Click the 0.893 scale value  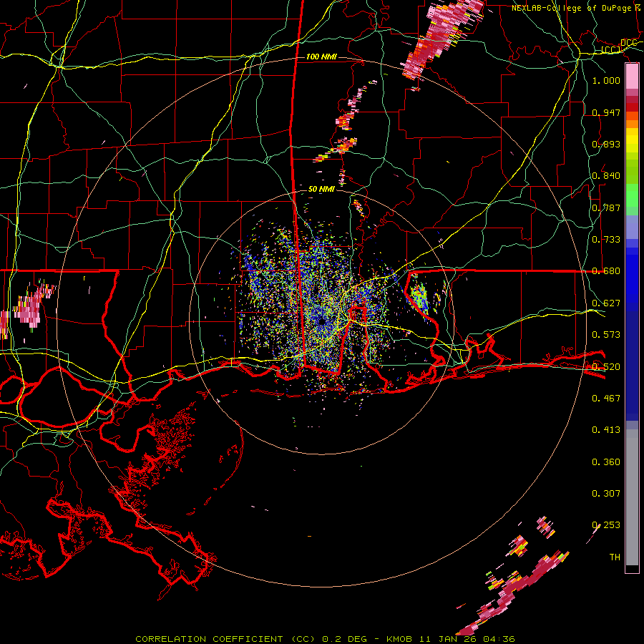point(606,144)
